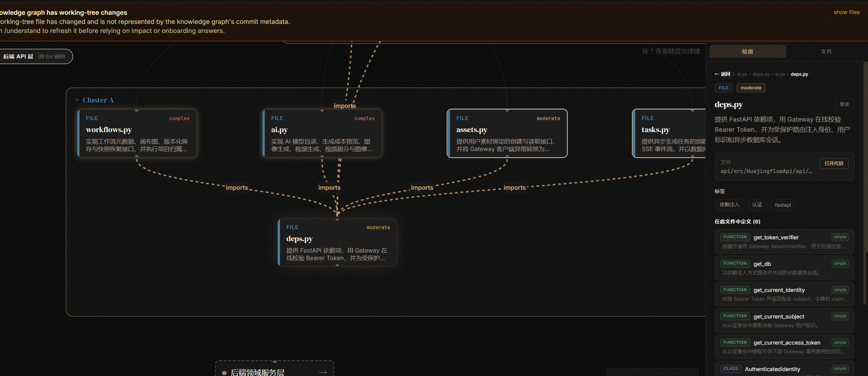Click the 后端 API 层 back pill
868x376 pixels.
(36, 56)
